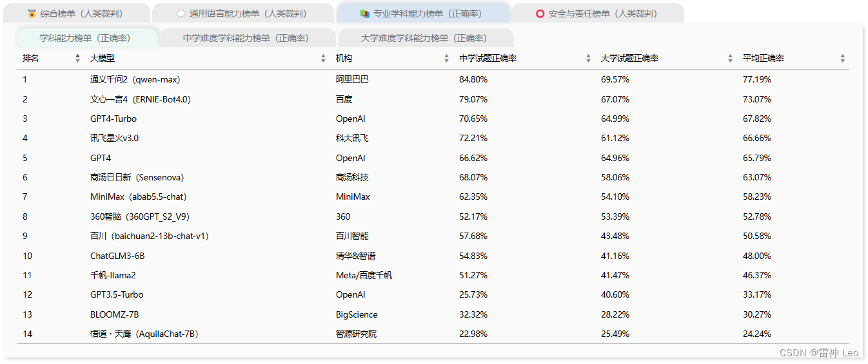Click the 69.57% university accuracy value
The image size is (868, 364).
click(x=615, y=79)
